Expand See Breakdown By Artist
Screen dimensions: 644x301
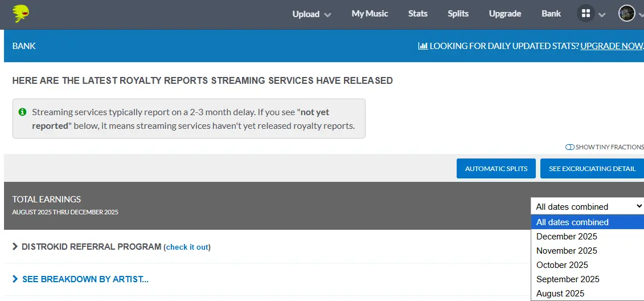pyautogui.click(x=80, y=279)
